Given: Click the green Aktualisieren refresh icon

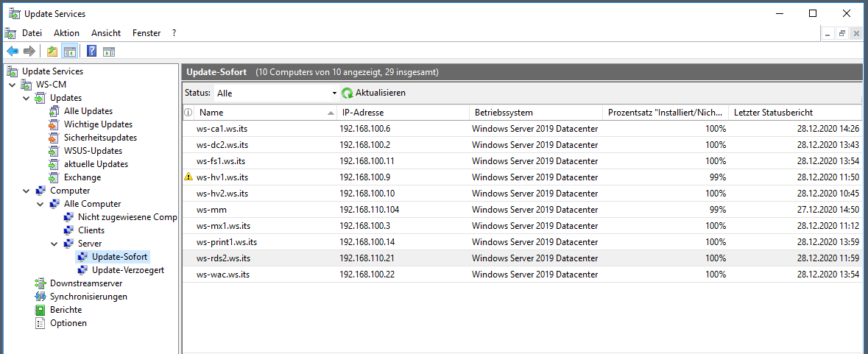Looking at the screenshot, I should coord(347,93).
